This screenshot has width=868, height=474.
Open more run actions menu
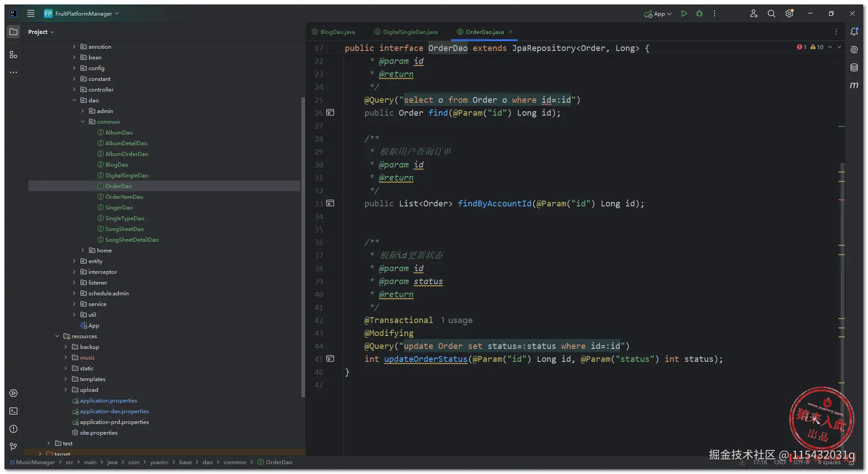(715, 13)
